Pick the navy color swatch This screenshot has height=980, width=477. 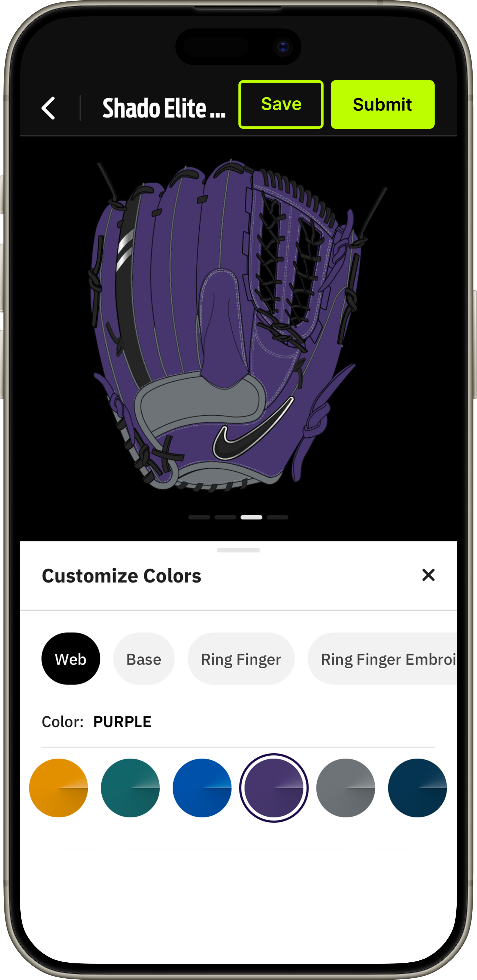coord(417,788)
